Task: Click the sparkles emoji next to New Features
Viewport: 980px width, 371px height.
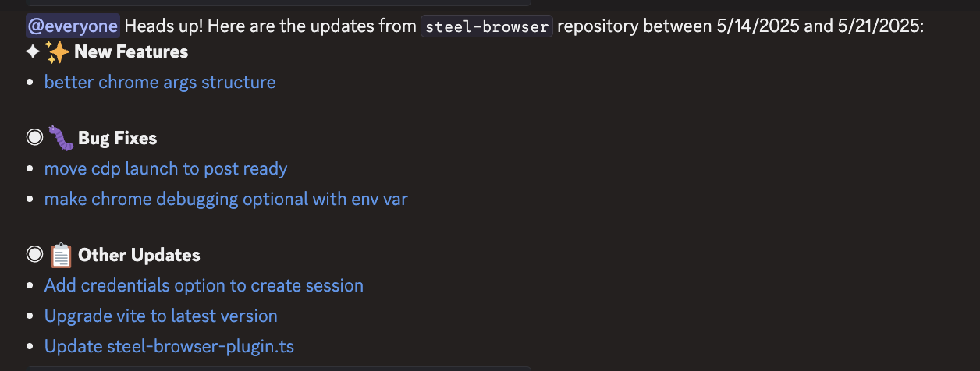Action: click(x=57, y=52)
